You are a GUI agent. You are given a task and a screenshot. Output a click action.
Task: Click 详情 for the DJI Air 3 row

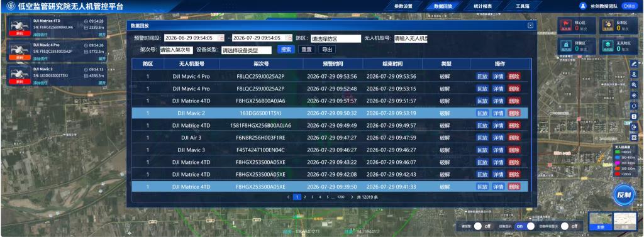tap(498, 138)
